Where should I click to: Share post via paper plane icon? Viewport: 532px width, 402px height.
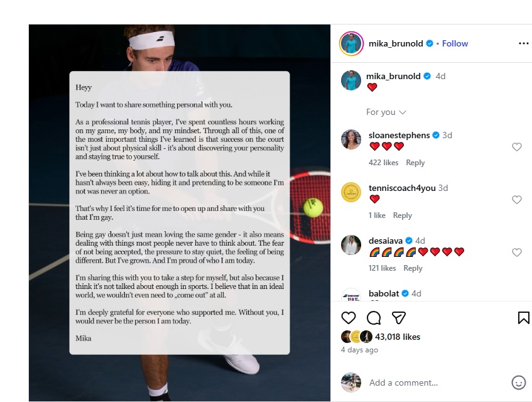[x=399, y=318]
